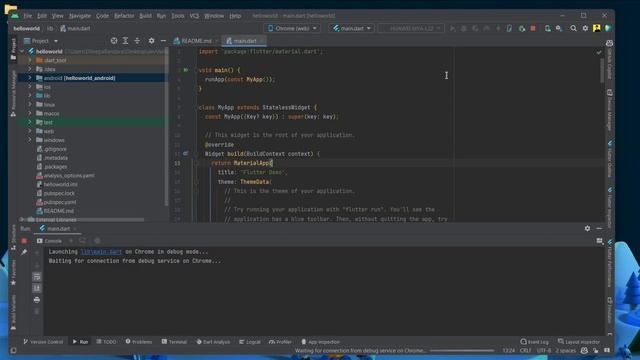Open IDE settings gear in top toolbar
The height and width of the screenshot is (360, 640).
tap(585, 29)
